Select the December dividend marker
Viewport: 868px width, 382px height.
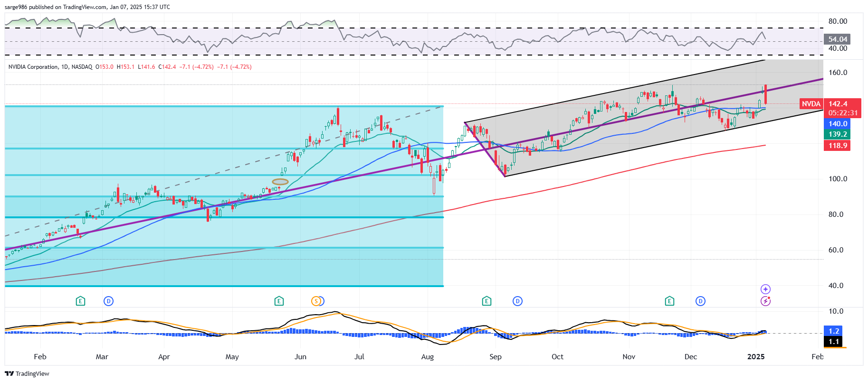pyautogui.click(x=700, y=301)
